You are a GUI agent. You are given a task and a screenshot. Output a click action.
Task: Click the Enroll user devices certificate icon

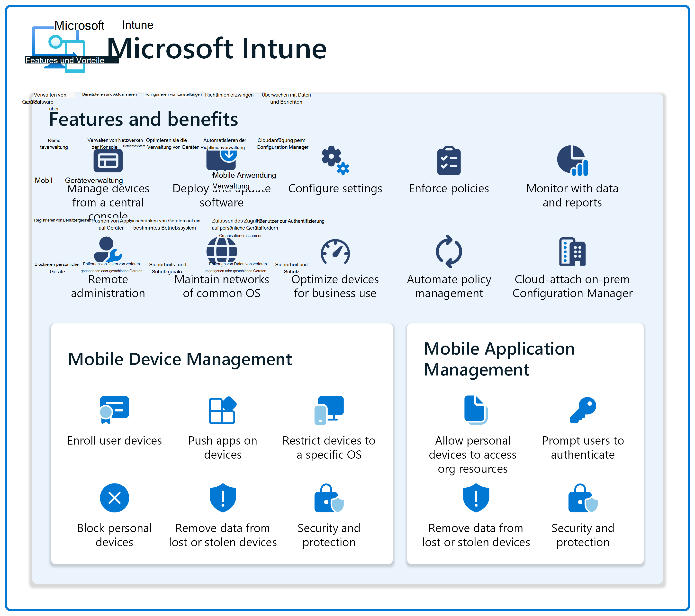click(x=114, y=410)
